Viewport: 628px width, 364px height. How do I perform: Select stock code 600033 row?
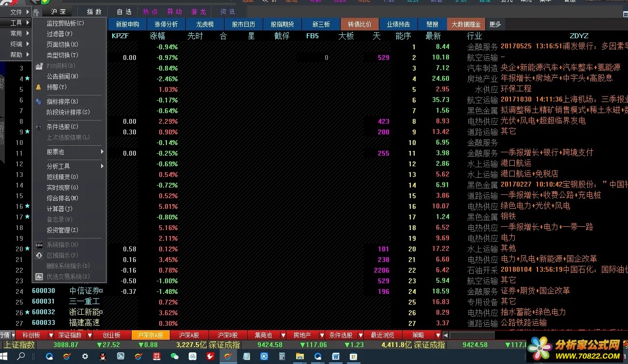pos(44,323)
